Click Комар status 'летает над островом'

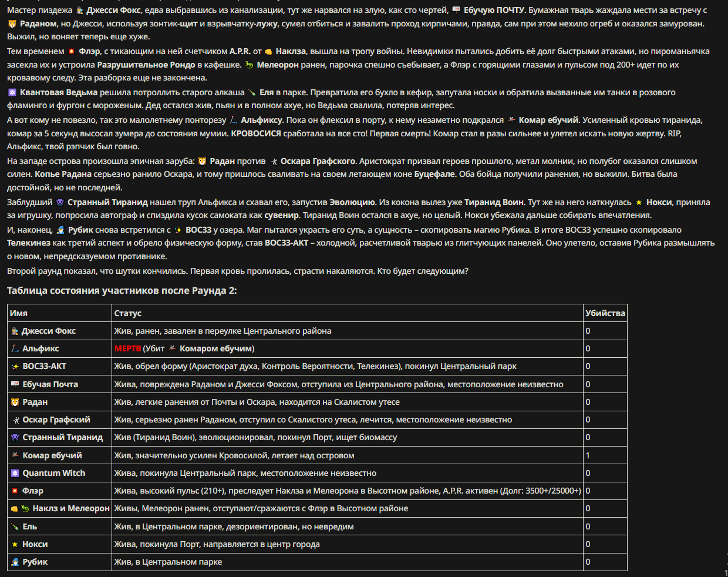tap(234, 455)
